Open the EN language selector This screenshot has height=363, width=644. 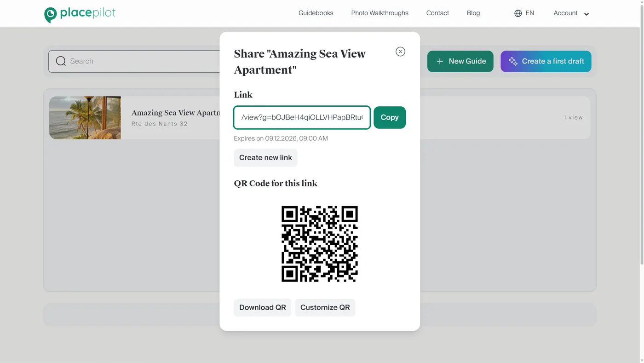[x=524, y=13]
